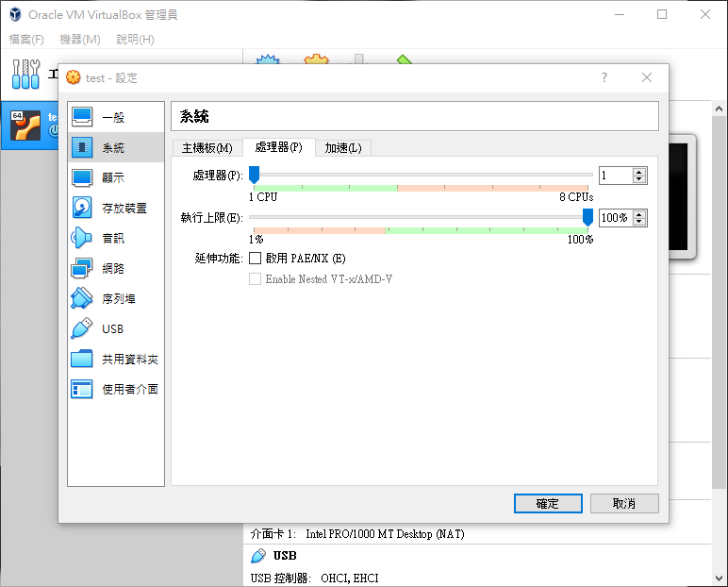Close the test settings dialog

[x=647, y=77]
